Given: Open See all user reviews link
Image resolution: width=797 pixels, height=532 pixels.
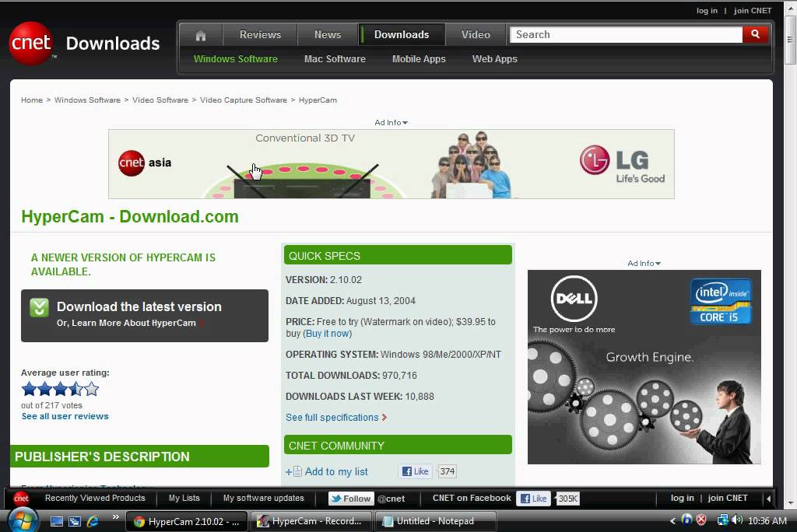Looking at the screenshot, I should point(65,416).
